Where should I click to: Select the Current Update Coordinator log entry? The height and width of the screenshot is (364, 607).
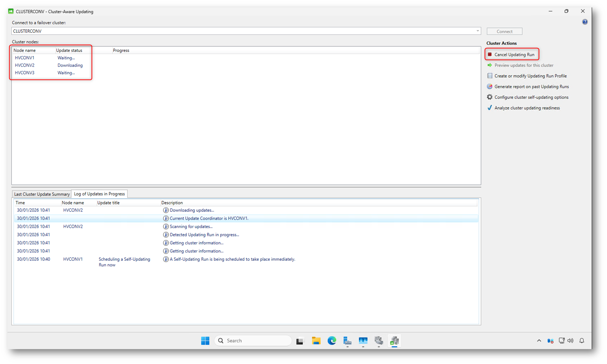(x=209, y=219)
